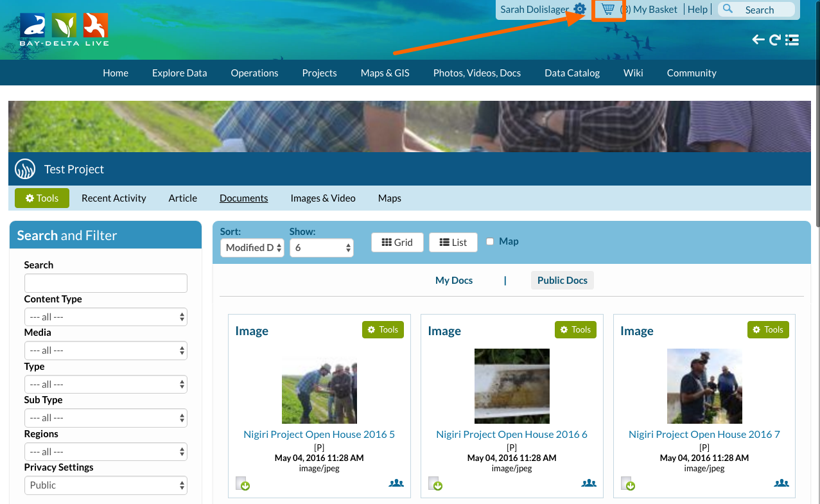Click group sharing icon on Open House 2016 7
The height and width of the screenshot is (504, 820).
(781, 483)
